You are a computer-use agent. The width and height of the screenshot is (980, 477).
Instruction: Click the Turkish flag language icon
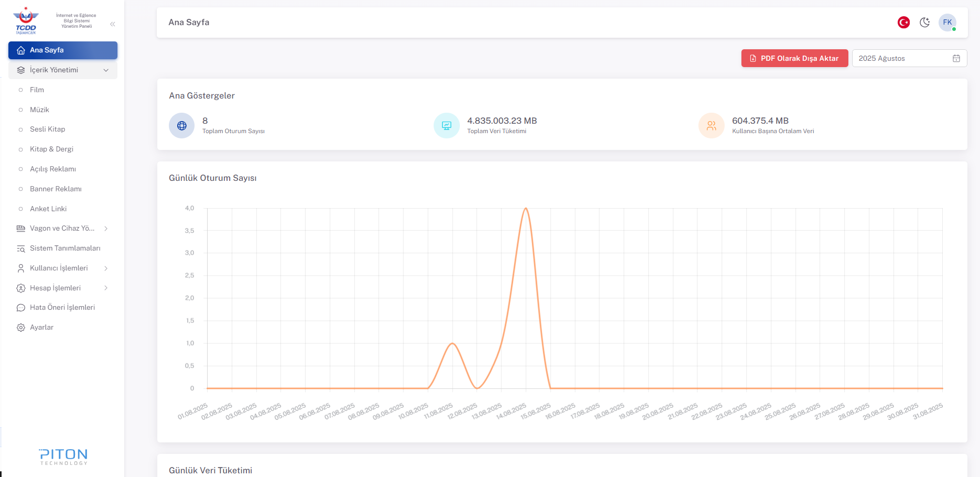coord(903,23)
